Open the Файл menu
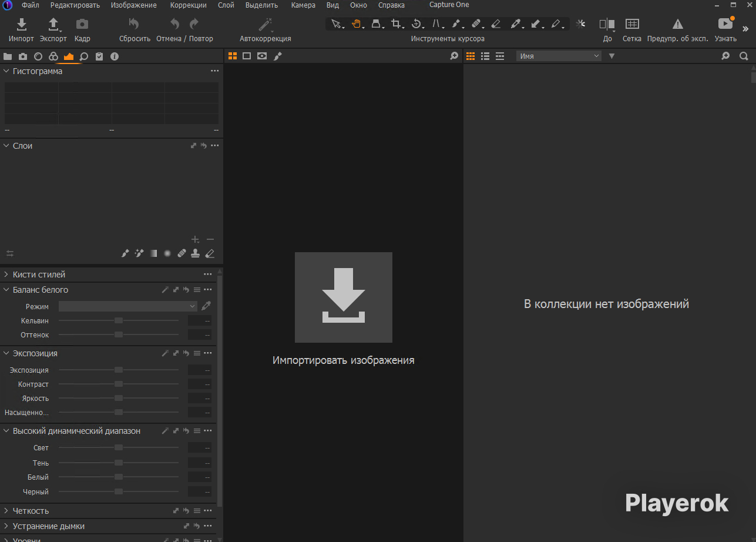This screenshot has width=756, height=542. [31, 5]
